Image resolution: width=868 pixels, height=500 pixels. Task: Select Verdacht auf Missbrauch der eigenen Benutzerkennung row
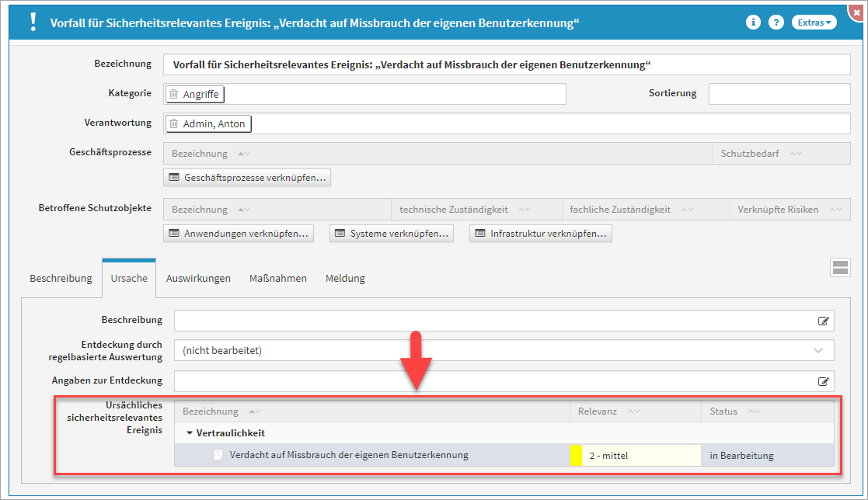coord(504,455)
